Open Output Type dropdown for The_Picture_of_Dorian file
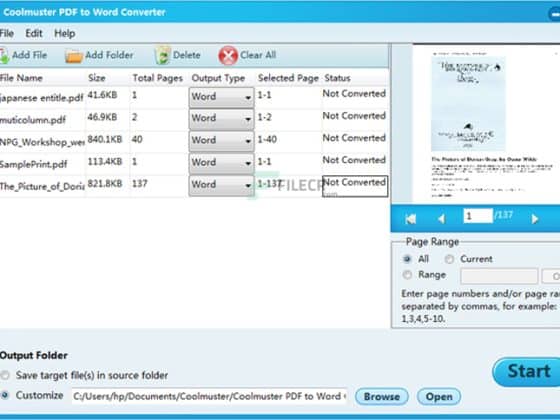 tap(221, 185)
